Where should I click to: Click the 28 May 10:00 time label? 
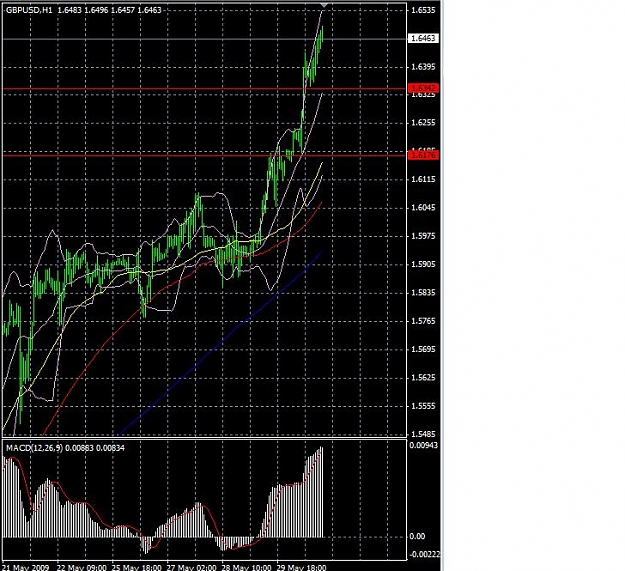point(246,567)
